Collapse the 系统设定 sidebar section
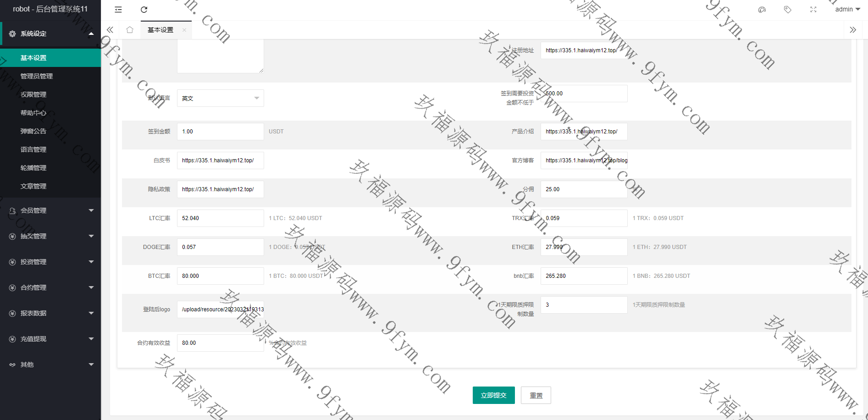This screenshot has width=868, height=420. coord(50,33)
